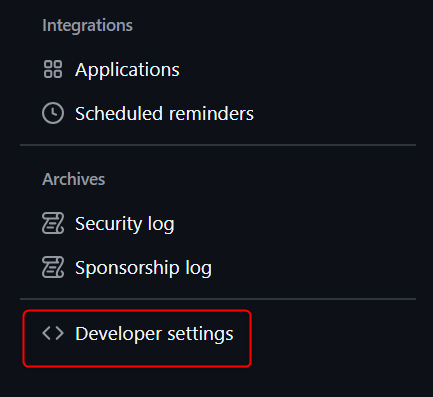Click the divider line above Developer settings
Viewport: 433px width, 397px height.
pos(218,299)
